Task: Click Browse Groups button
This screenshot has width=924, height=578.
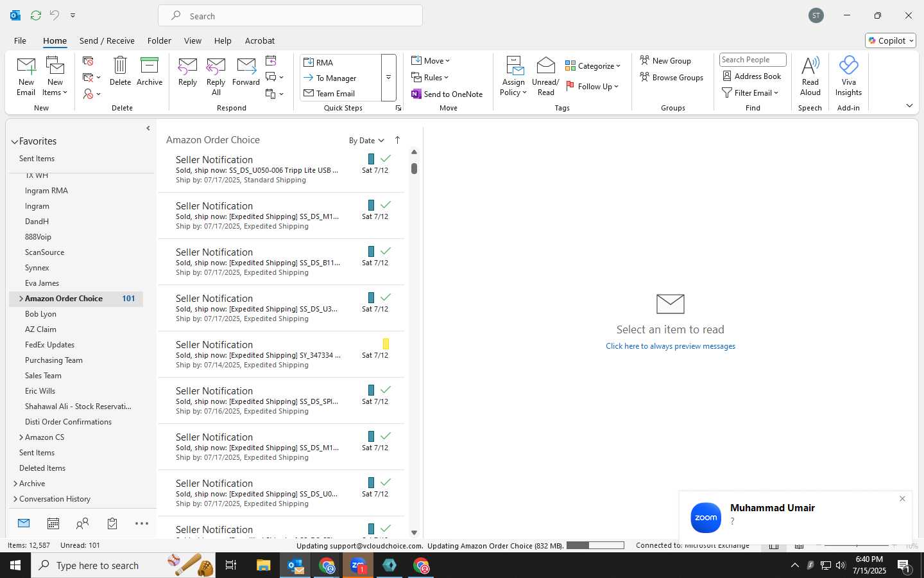Action: [671, 77]
